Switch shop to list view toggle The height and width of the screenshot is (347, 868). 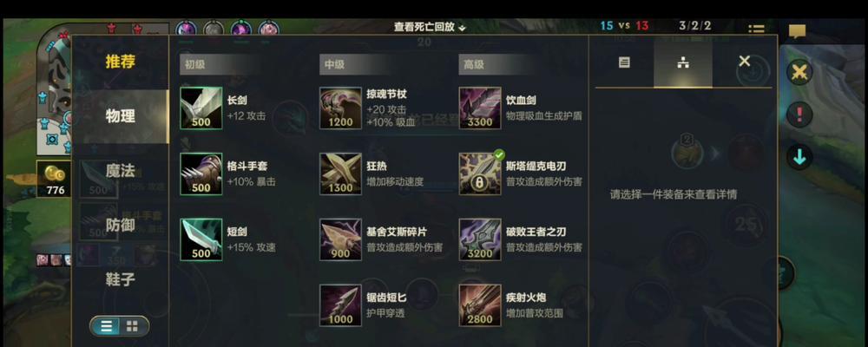coord(106,326)
